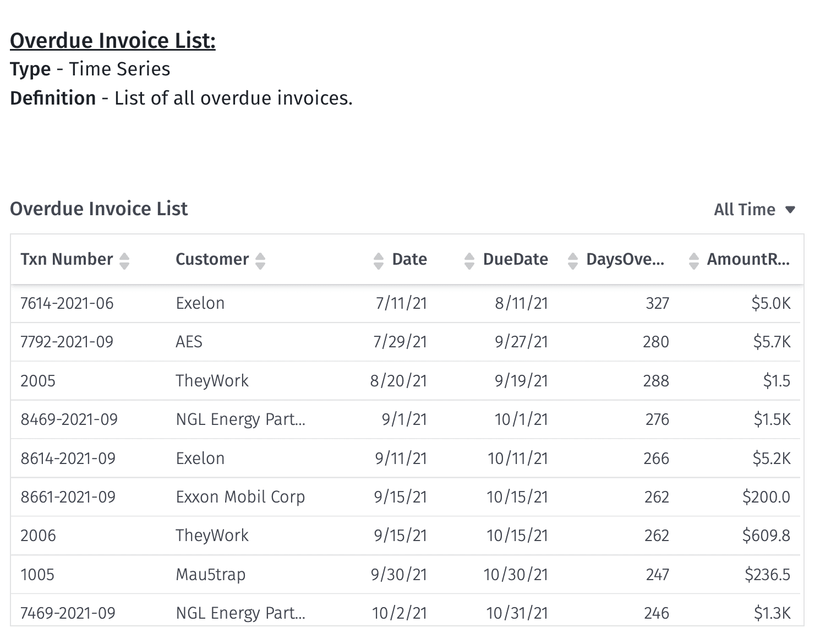Image resolution: width=831 pixels, height=644 pixels.
Task: Open the All Time period dropdown
Action: coord(745,210)
